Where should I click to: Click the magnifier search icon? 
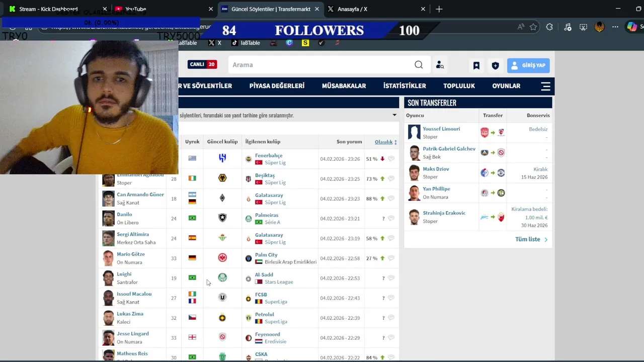pyautogui.click(x=419, y=65)
